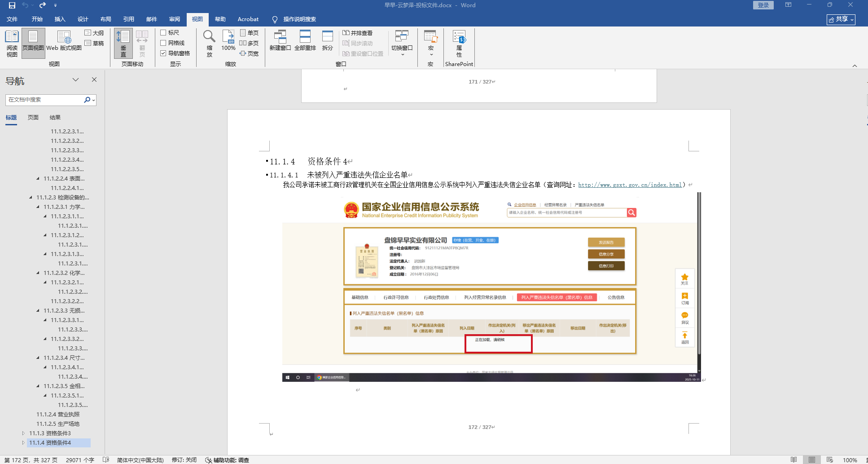Collapse the ribbon with the chevron arrow
Screen dimensions: 868x464
[855, 66]
